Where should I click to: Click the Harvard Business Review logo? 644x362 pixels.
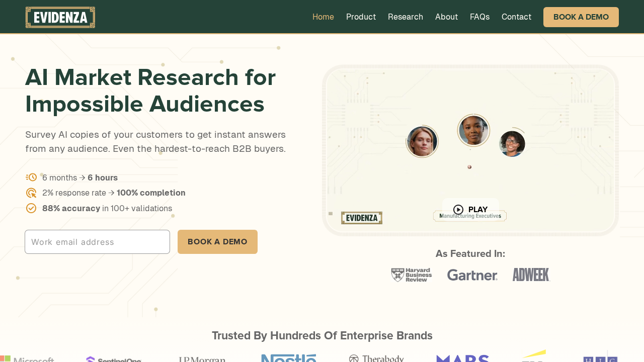(x=411, y=275)
